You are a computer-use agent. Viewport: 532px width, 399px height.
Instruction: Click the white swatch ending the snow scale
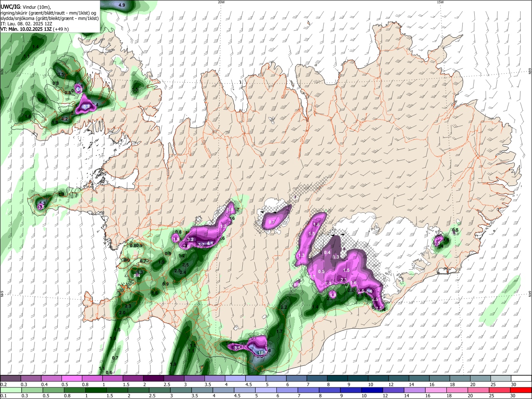pyautogui.click(x=521, y=379)
